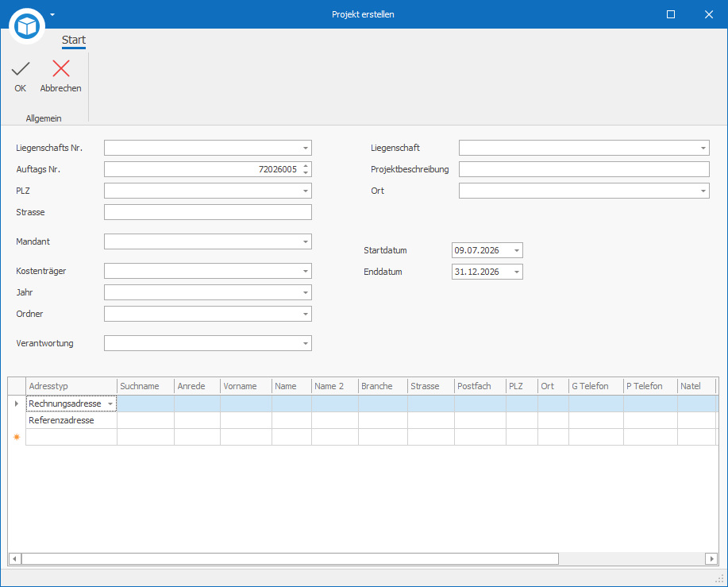Expand the Verantwortung dropdown

(x=306, y=344)
